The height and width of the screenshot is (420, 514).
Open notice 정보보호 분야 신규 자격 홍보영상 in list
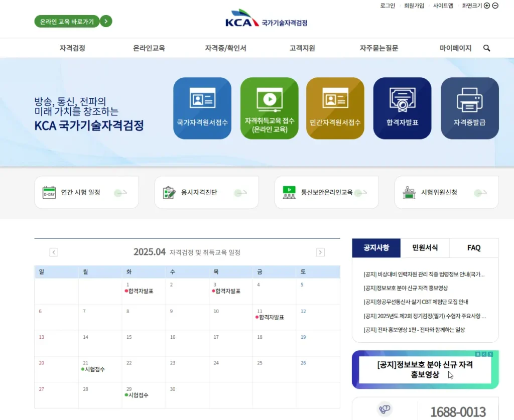click(406, 288)
